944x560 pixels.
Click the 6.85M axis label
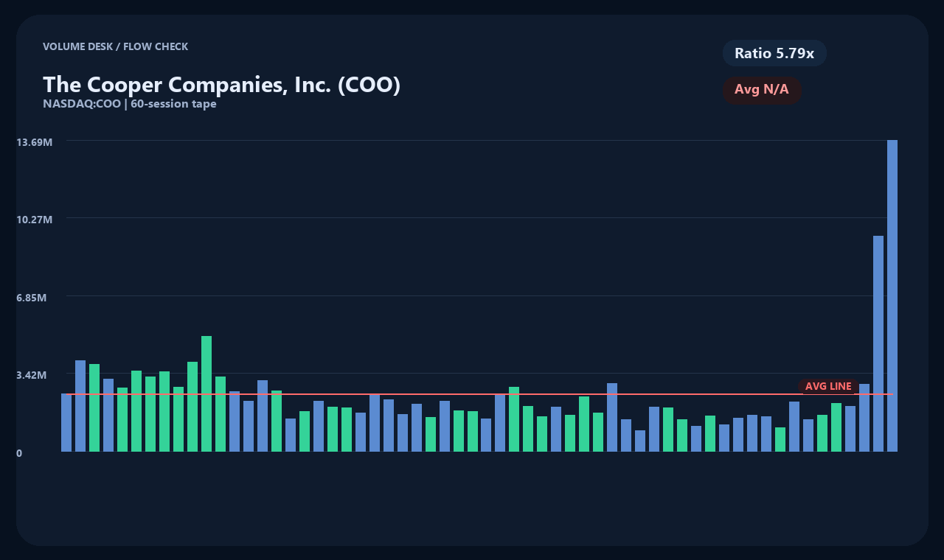(x=32, y=298)
